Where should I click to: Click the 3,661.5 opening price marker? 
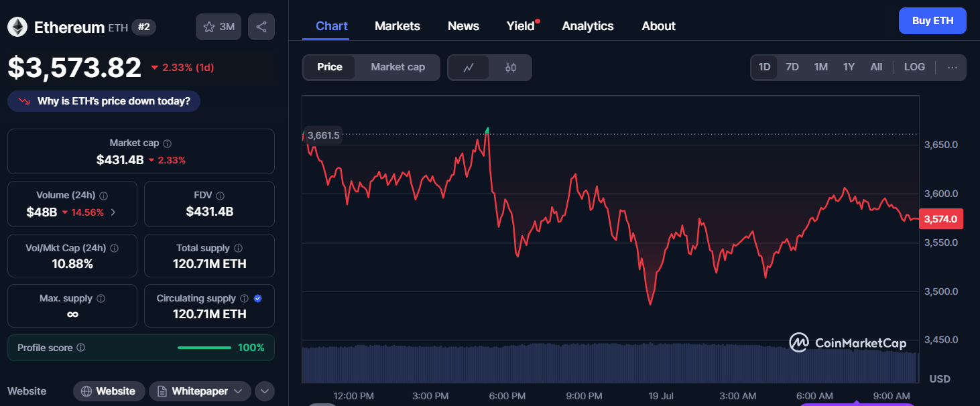pos(322,135)
